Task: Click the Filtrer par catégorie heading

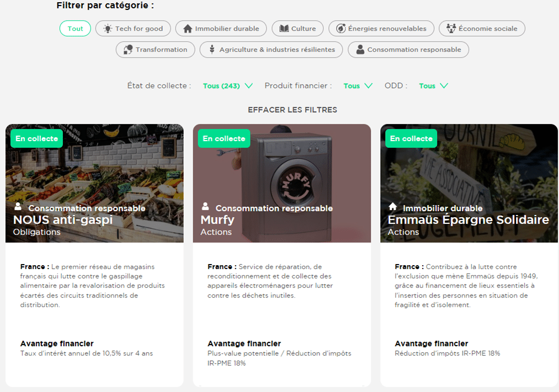Action: (x=105, y=6)
